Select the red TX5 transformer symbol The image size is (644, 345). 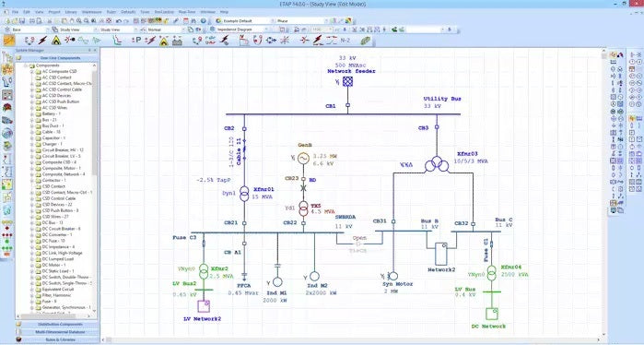pyautogui.click(x=303, y=208)
